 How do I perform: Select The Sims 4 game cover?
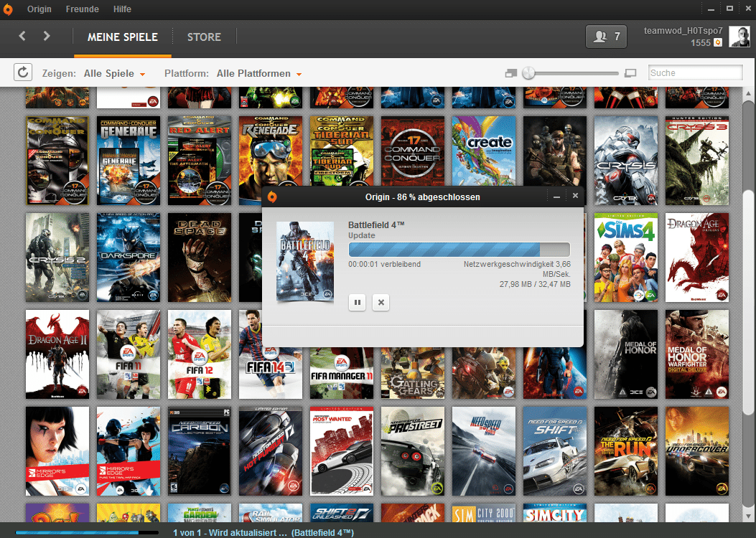click(x=625, y=257)
